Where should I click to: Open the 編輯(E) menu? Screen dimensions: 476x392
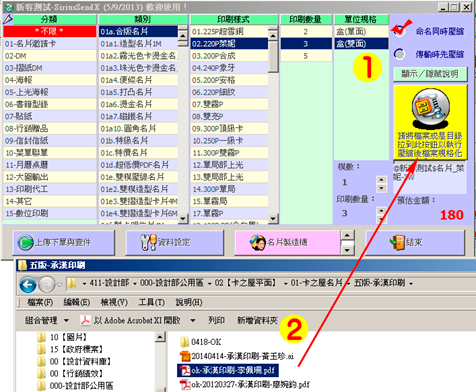(77, 302)
